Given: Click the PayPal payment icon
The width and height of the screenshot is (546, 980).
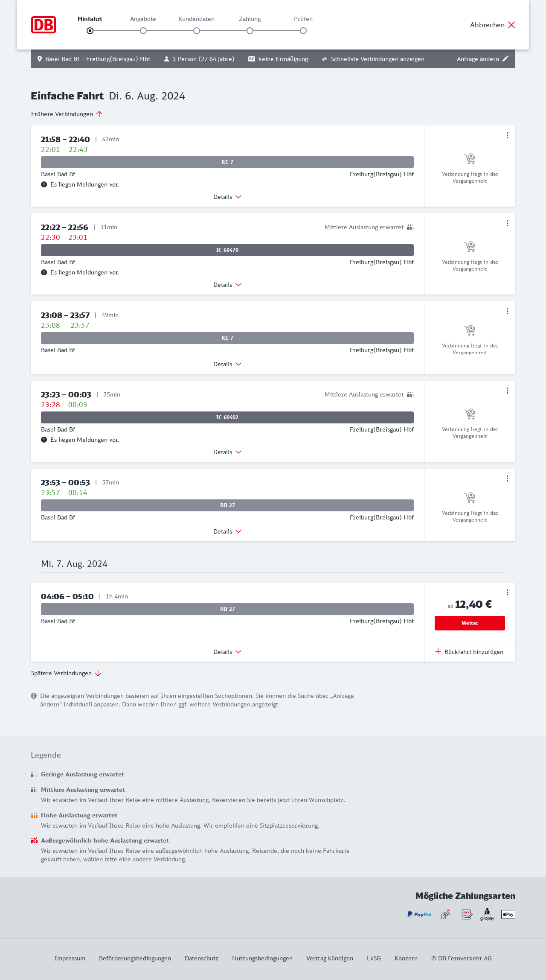Looking at the screenshot, I should tap(419, 914).
